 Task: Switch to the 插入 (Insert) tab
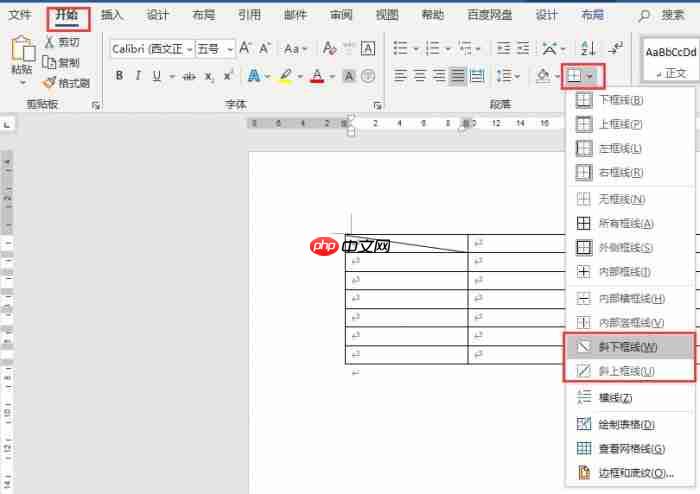click(112, 15)
